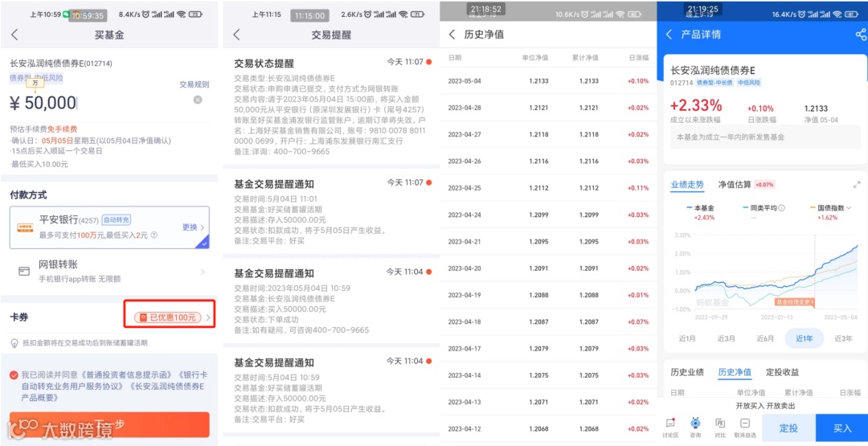Select the 2023-04-12 net value row
Screen dimensions: 868x446
pyautogui.click(x=548, y=429)
